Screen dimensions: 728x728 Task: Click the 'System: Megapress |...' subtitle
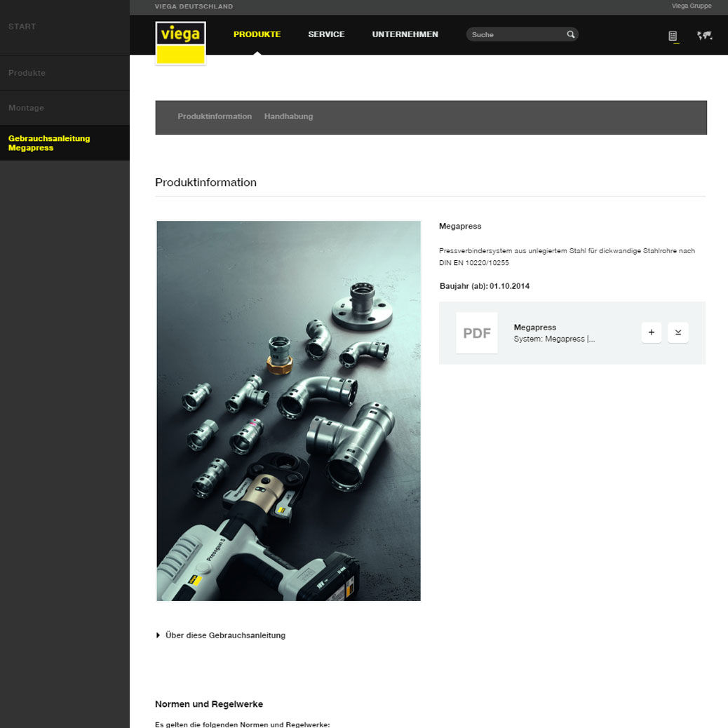(554, 339)
